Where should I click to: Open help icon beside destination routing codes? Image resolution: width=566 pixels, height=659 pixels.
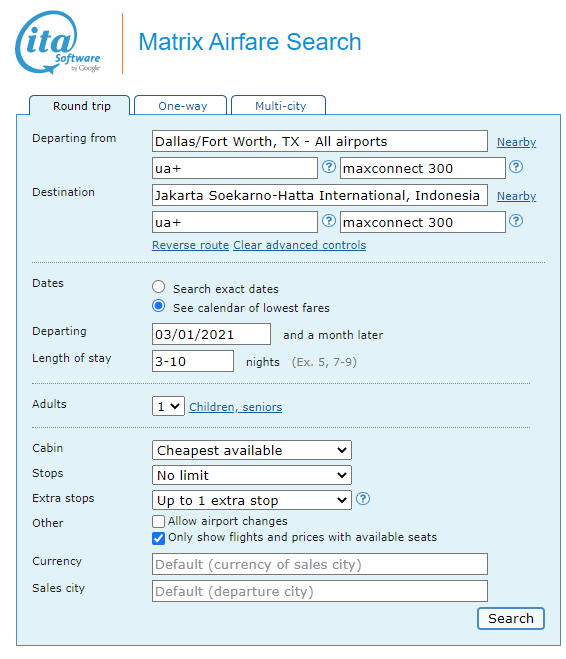pos(329,221)
